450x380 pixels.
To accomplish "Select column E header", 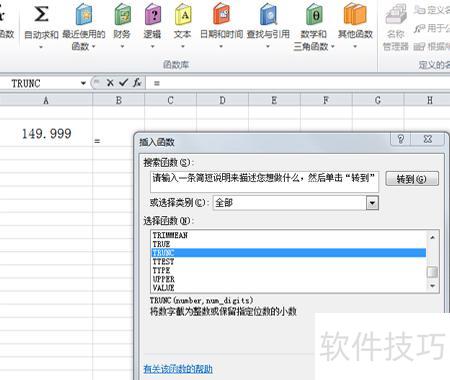I will 274,100.
